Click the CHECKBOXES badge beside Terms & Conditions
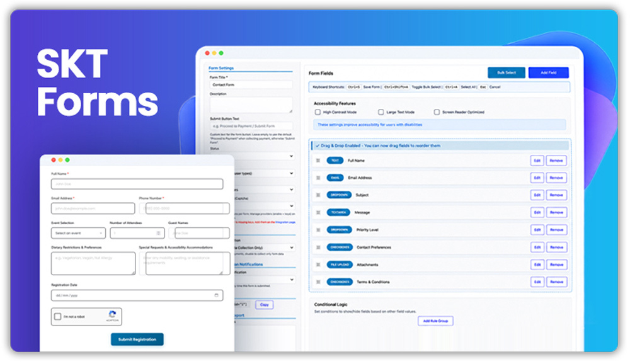 (340, 282)
